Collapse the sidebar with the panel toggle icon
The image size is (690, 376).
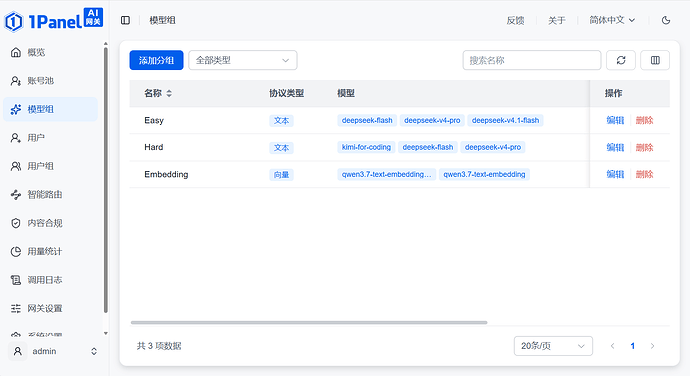tap(125, 20)
